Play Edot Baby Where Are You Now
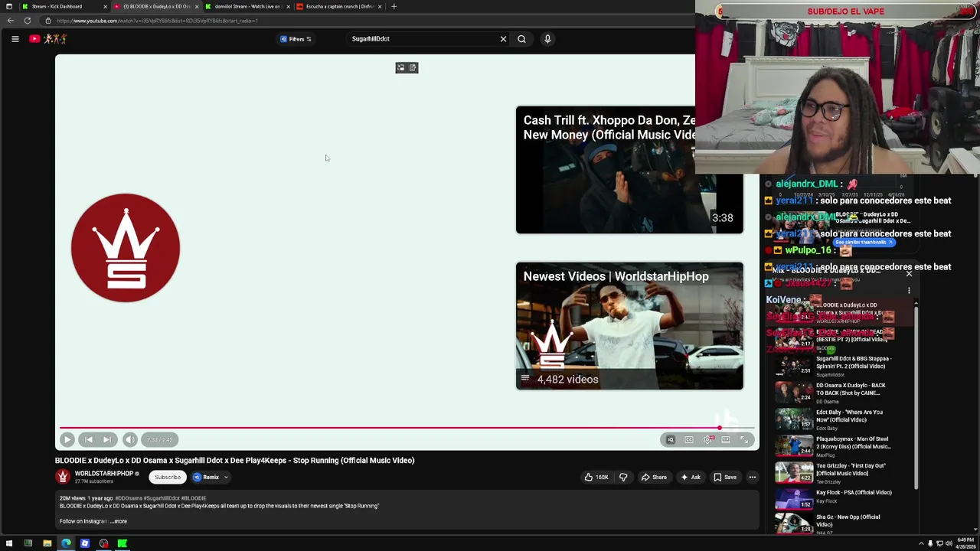The height and width of the screenshot is (551, 980). 835,419
